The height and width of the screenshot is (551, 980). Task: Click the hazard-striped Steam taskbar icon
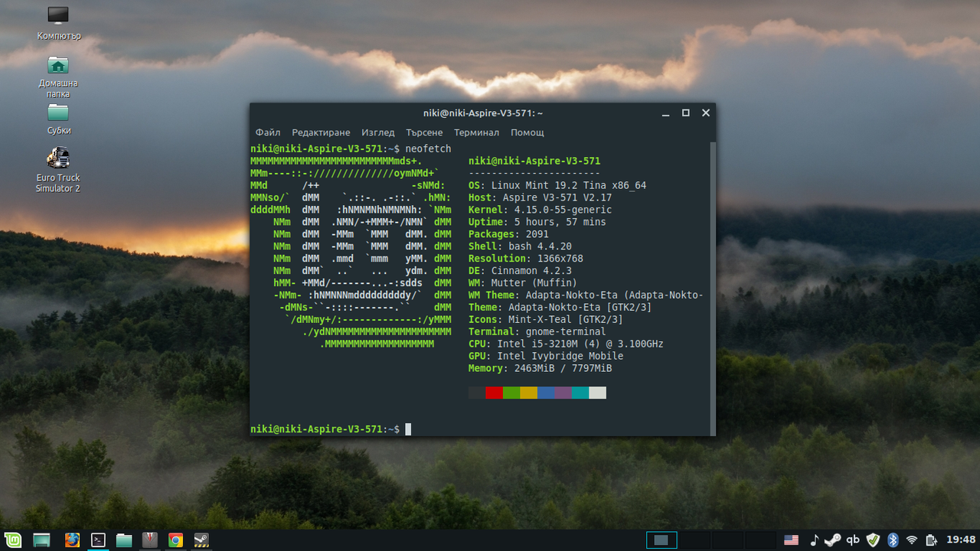click(201, 540)
